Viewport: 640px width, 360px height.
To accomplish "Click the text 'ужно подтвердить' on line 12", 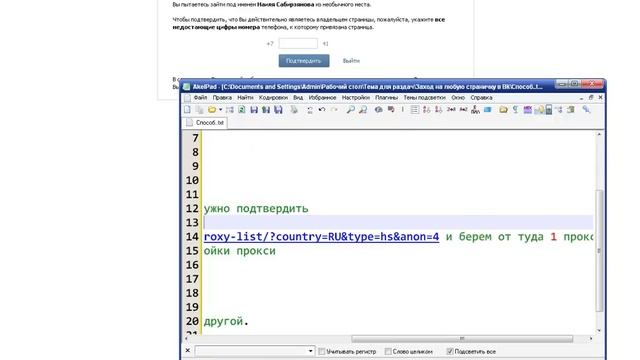I will [256, 209].
